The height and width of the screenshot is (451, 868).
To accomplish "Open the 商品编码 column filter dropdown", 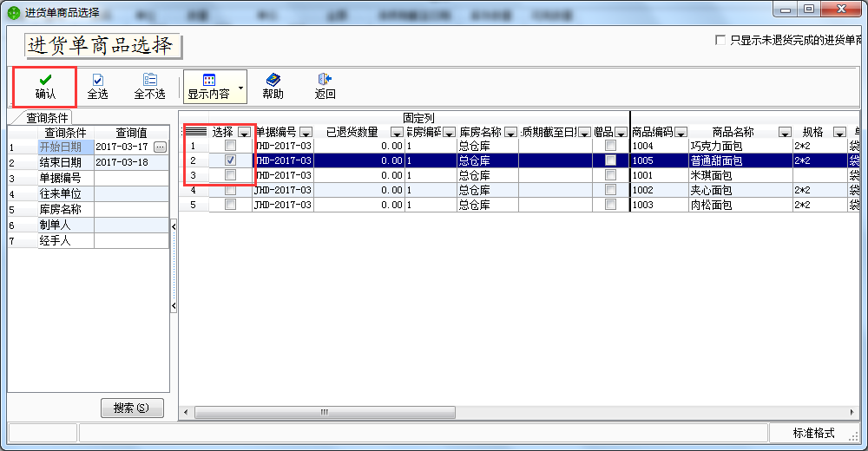I will tap(681, 132).
